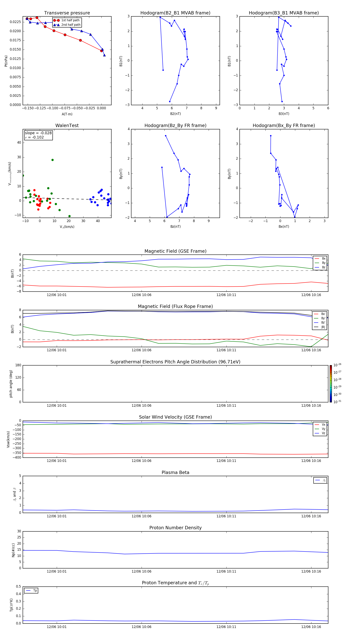This screenshot has width=351, height=644.
Task: Click the 'Proton Number Density' title
Action: (175, 528)
